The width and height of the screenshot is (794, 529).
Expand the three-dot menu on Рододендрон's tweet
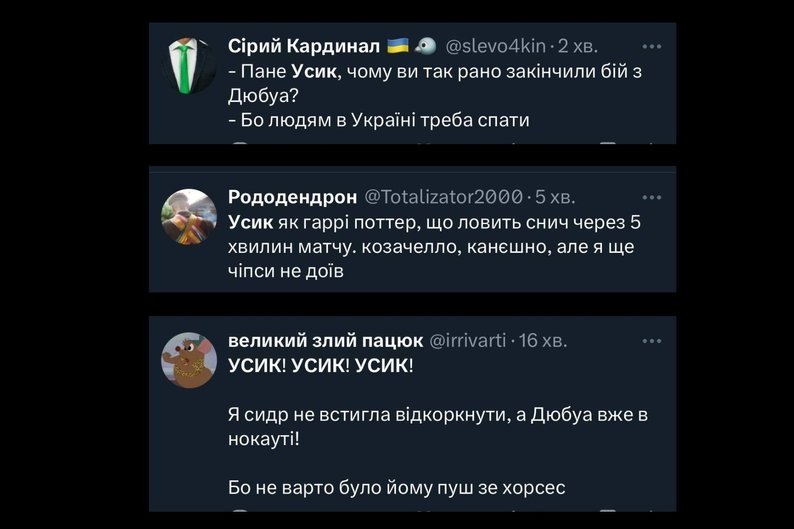pos(651,196)
